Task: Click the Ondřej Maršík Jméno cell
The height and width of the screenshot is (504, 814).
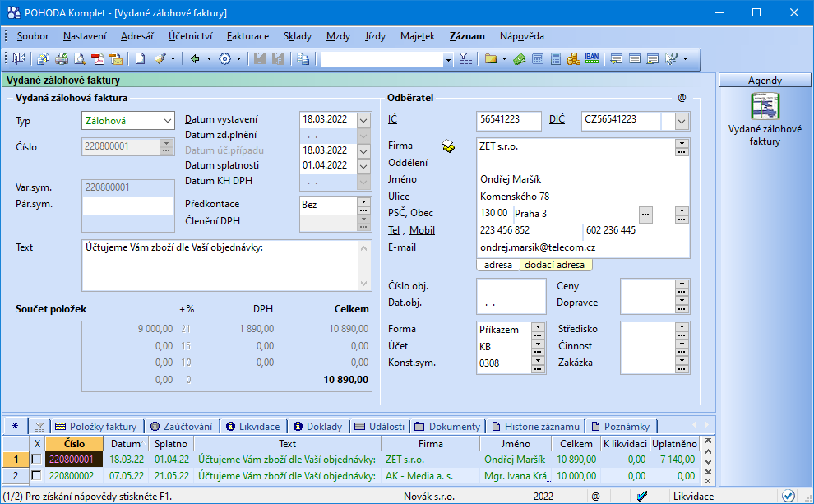Action: (516, 460)
